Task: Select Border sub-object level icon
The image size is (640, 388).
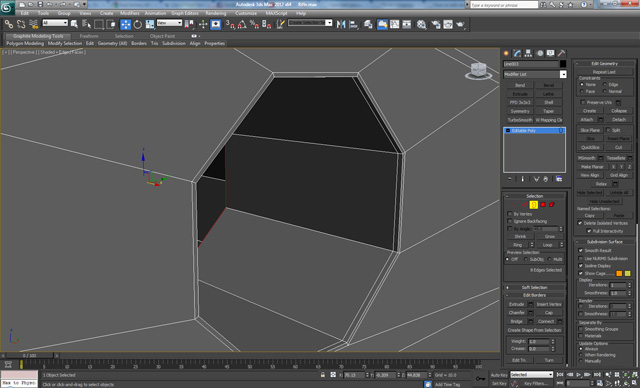Action: 533,204
